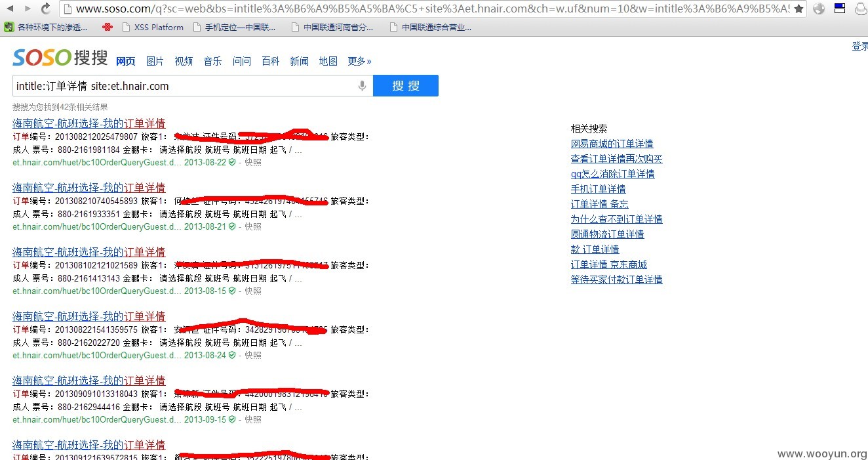The width and height of the screenshot is (868, 460).
Task: Bookmark this page with the star icon
Action: click(x=799, y=9)
